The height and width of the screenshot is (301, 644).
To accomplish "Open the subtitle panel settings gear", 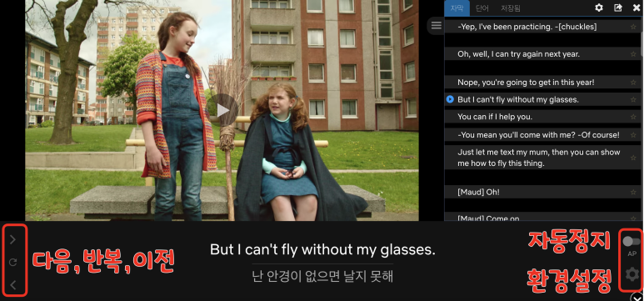I will 599,8.
